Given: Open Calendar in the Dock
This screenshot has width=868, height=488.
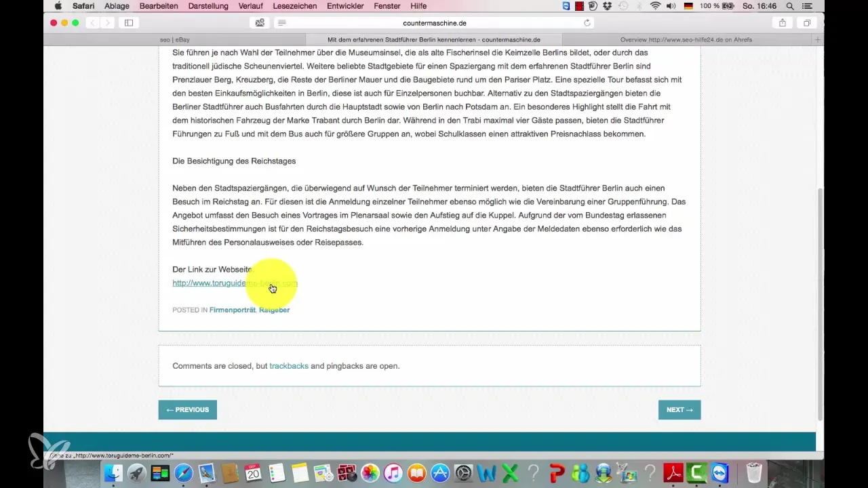Looking at the screenshot, I should point(254,472).
